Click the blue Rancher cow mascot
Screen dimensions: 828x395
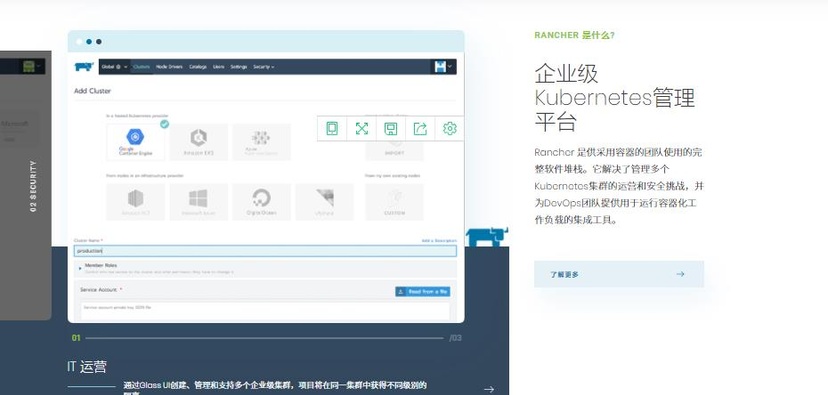click(x=487, y=237)
